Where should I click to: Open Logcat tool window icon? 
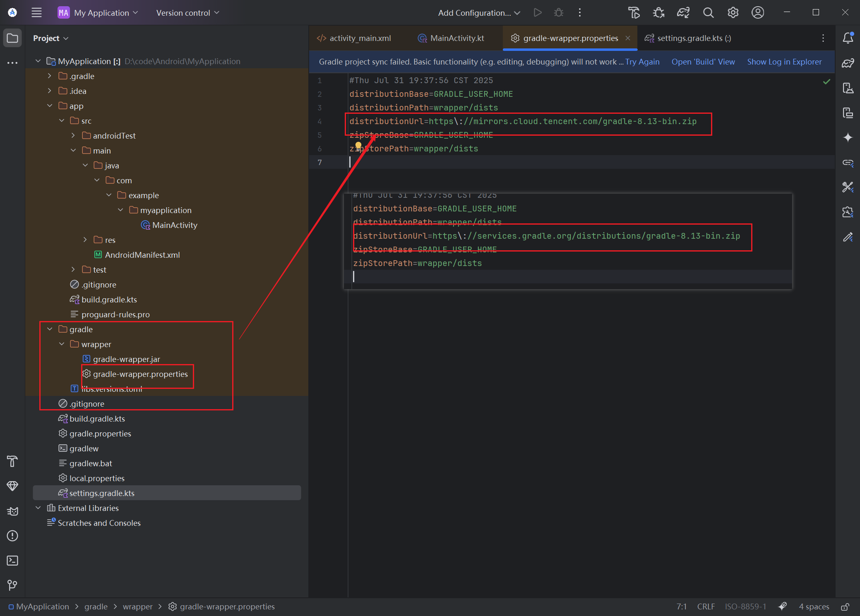12,511
